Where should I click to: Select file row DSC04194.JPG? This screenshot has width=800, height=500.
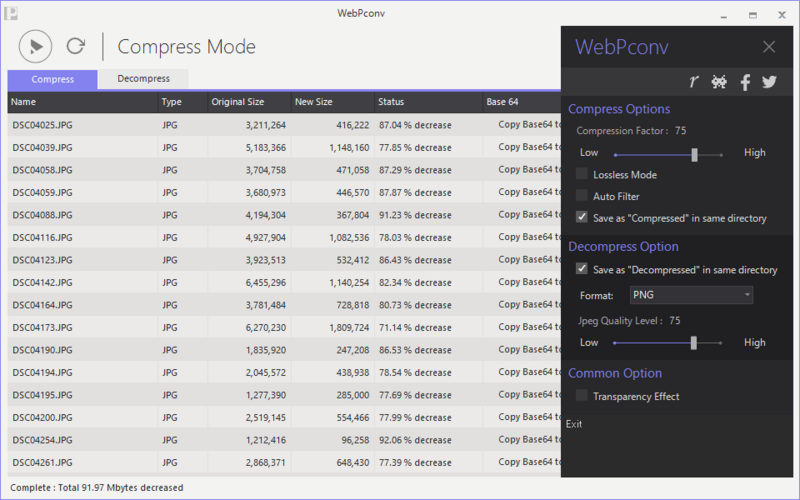pyautogui.click(x=284, y=372)
